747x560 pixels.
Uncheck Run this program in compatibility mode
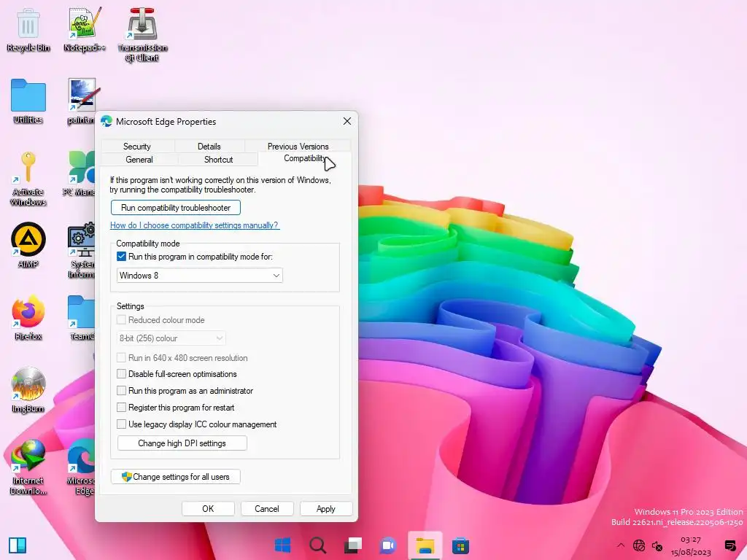[x=122, y=257]
